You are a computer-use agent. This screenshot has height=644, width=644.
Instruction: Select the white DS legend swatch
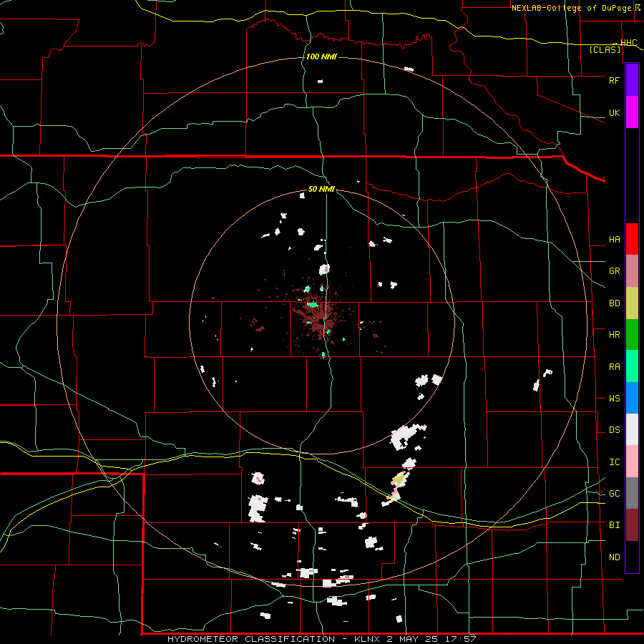click(x=632, y=429)
